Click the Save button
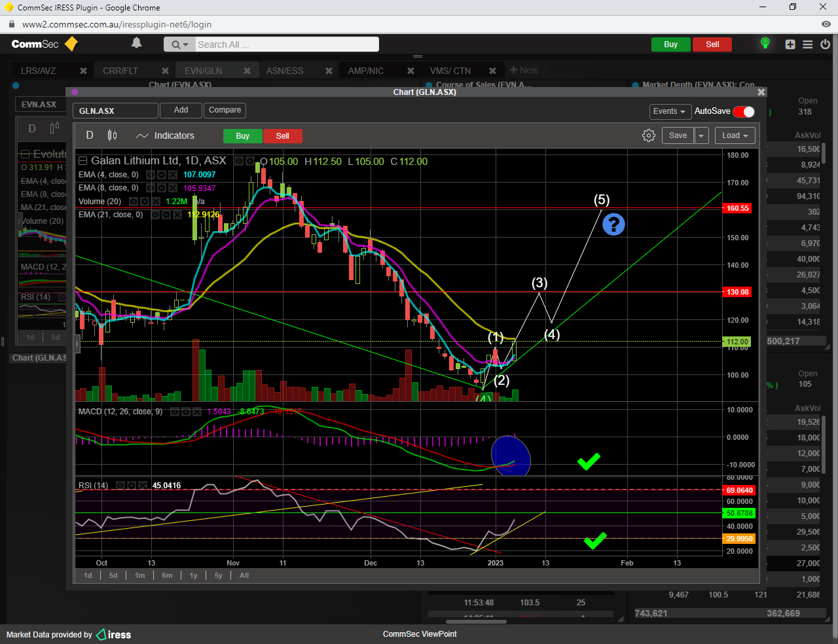838x644 pixels. coord(678,135)
